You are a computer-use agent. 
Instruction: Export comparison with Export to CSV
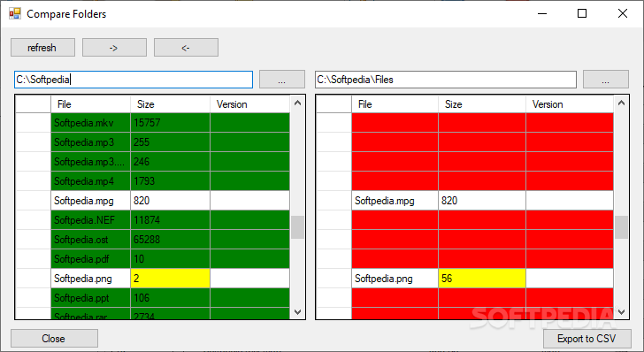pyautogui.click(x=586, y=339)
